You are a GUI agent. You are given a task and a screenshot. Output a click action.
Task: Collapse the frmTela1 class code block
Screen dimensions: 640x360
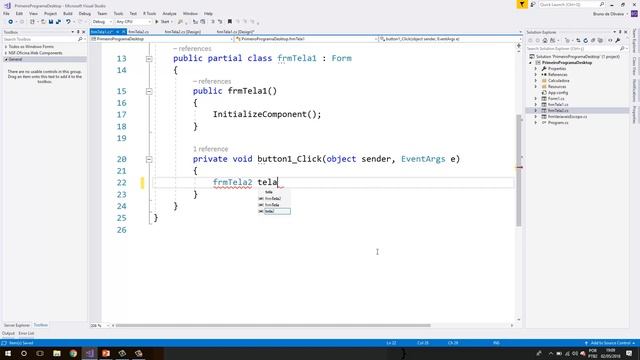tap(149, 59)
